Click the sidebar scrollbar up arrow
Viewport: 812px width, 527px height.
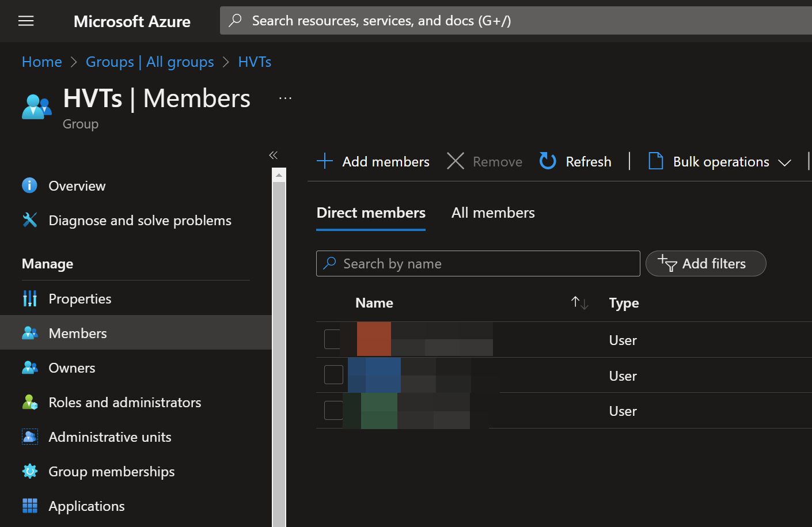point(279,175)
